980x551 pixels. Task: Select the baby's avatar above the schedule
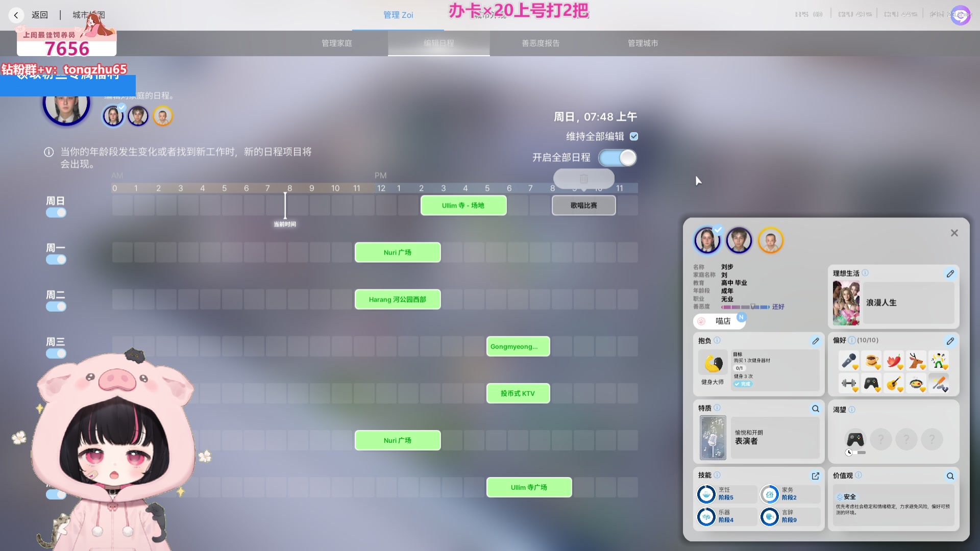[163, 116]
